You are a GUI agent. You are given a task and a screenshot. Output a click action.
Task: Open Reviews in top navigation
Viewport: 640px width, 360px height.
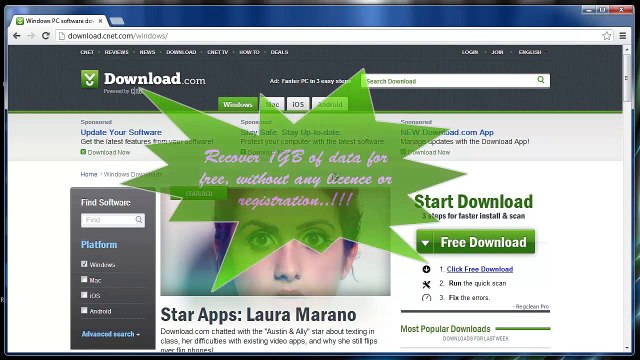[x=116, y=52]
